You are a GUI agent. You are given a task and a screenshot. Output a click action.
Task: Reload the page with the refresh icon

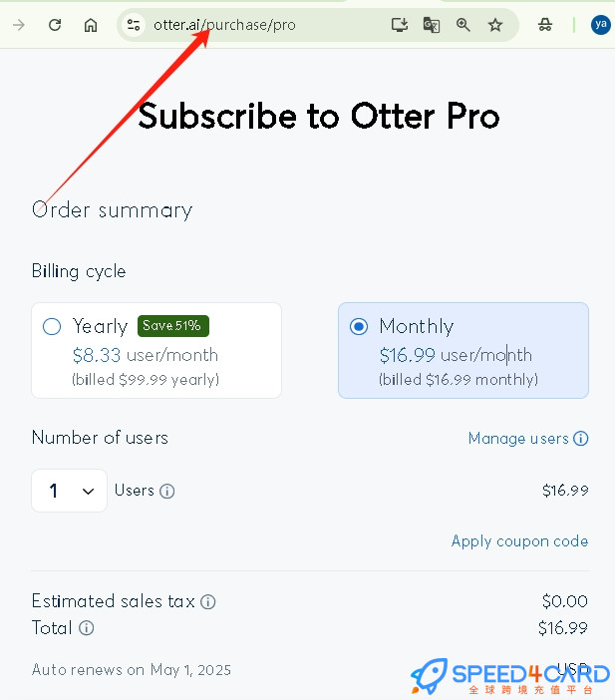(55, 25)
